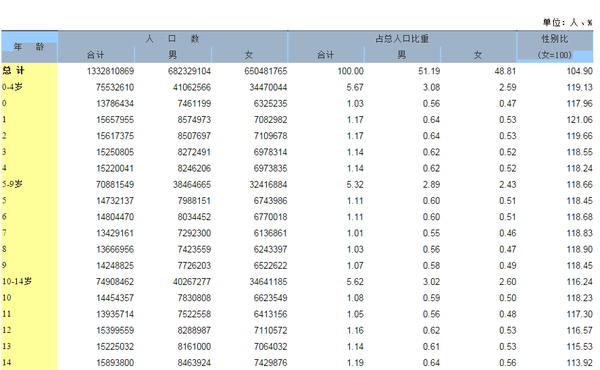Click cell 7109678
Viewport: 600px width, 370px height.
click(270, 136)
